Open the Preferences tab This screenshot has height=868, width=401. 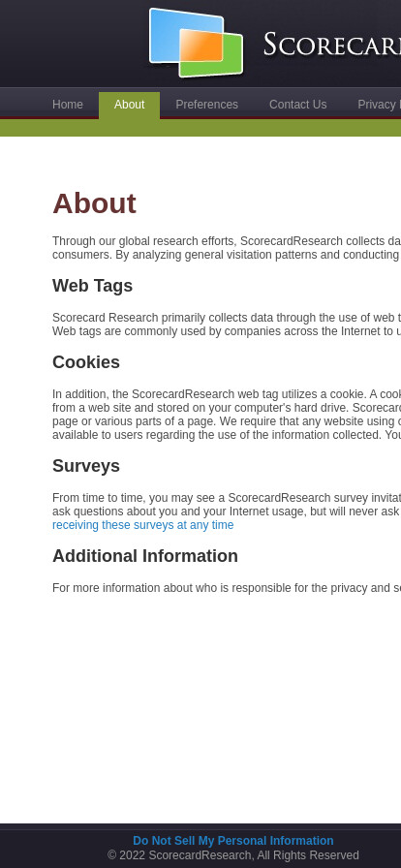coord(206,105)
